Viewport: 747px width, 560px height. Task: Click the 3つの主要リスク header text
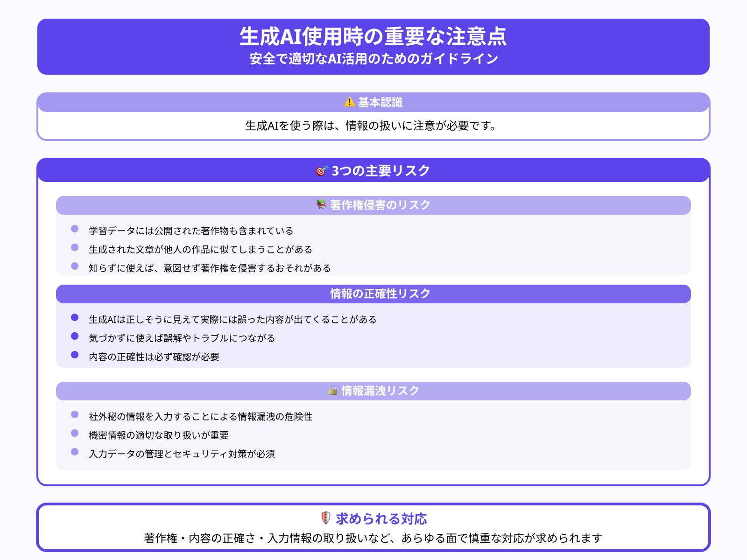(x=381, y=171)
